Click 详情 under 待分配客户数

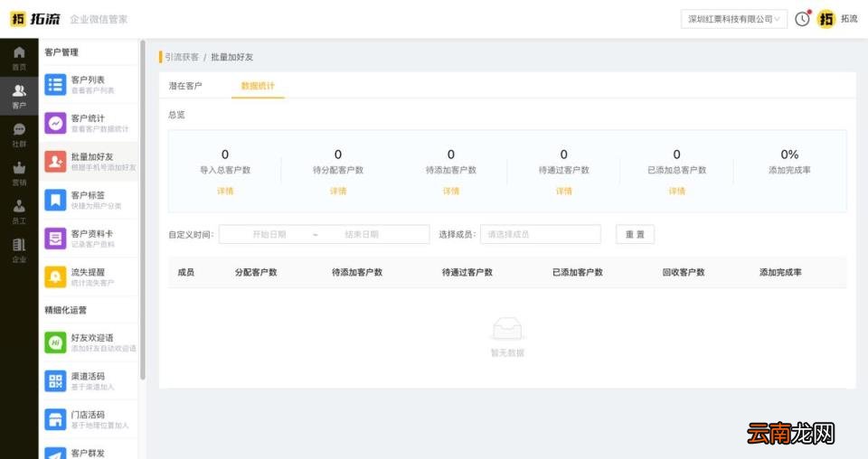[338, 191]
